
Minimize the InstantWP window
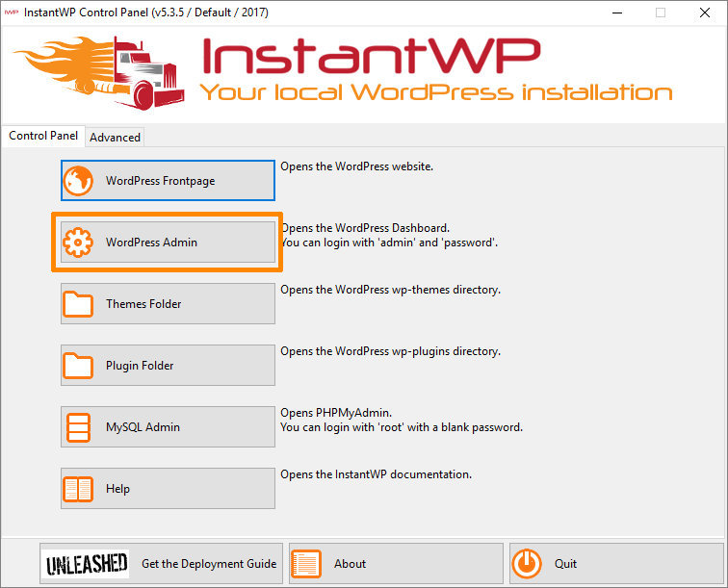[x=617, y=13]
